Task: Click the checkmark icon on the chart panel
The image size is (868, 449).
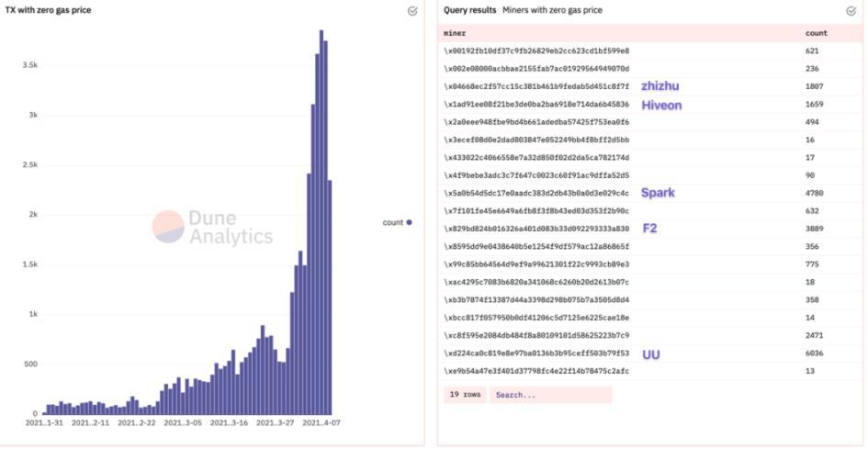Action: tap(412, 11)
